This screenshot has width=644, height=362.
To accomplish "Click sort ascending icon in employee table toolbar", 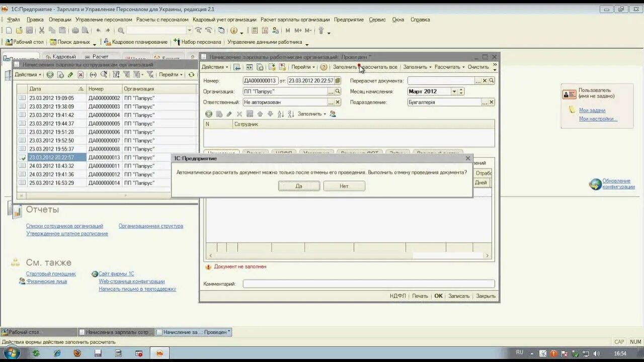I will pos(281,114).
